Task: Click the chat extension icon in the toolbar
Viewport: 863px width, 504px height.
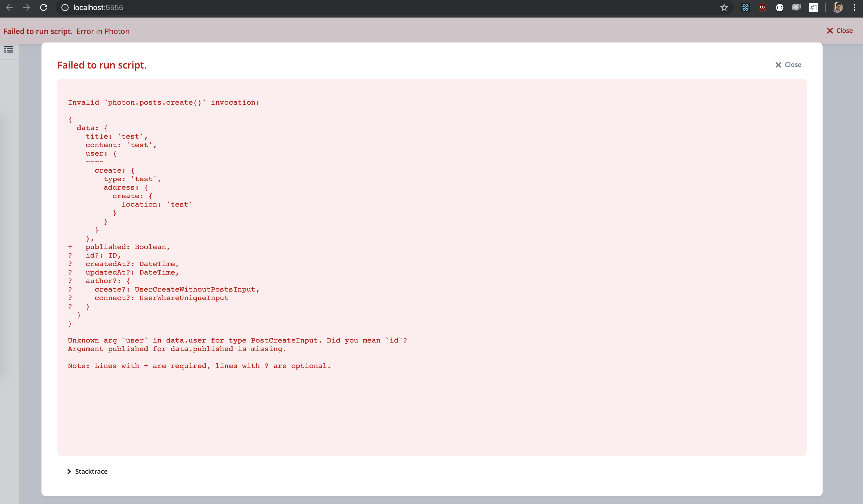Action: click(796, 7)
